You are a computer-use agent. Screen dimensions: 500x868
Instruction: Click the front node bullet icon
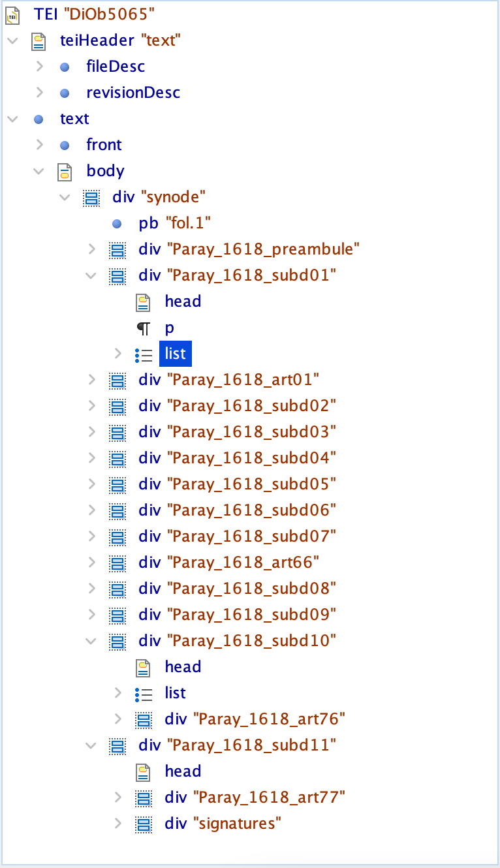(64, 145)
